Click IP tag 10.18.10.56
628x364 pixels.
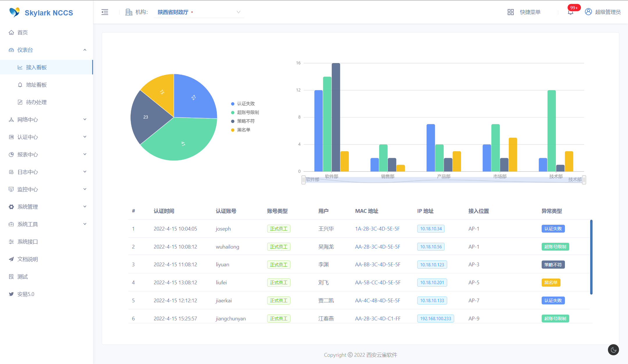(431, 247)
